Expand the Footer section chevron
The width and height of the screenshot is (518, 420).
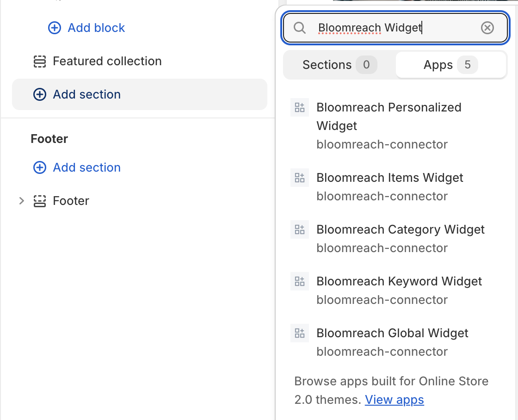(x=21, y=201)
